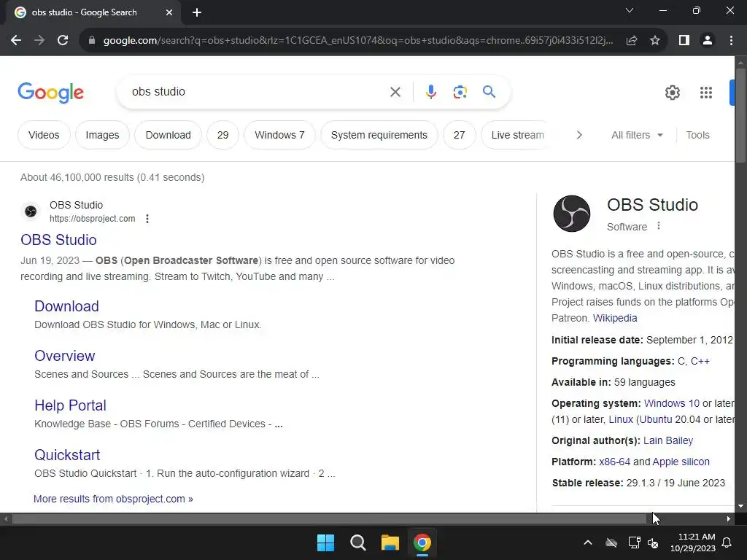Click the address bar URL

point(358,41)
